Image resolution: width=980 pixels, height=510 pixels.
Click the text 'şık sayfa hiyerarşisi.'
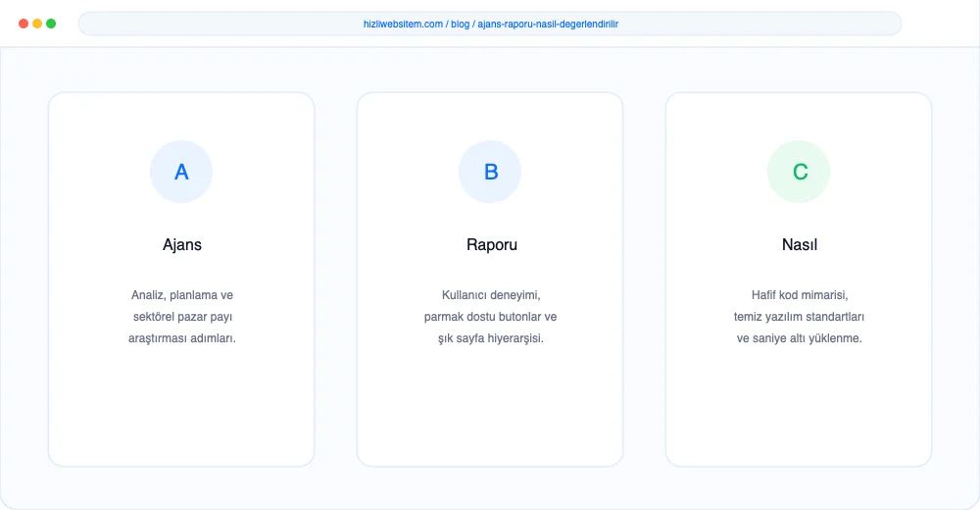coord(491,338)
